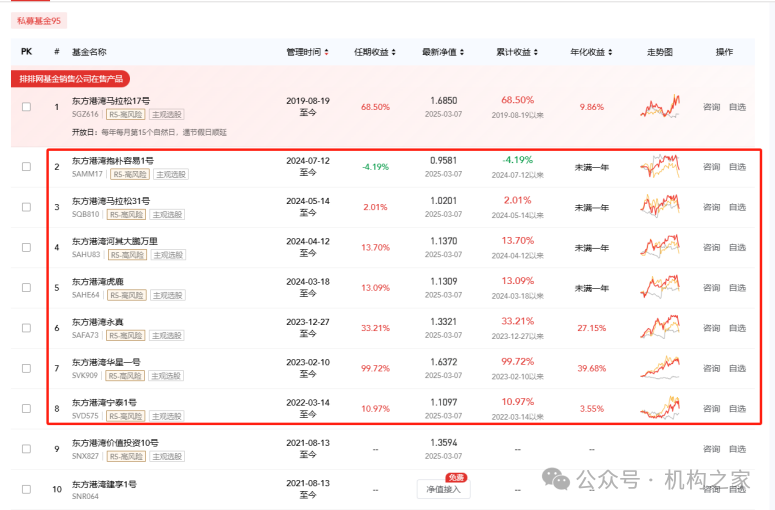Screen dimensions: 775x510
Task: Click 主观选股 tag of 东方港湾永真
Action: (x=167, y=336)
